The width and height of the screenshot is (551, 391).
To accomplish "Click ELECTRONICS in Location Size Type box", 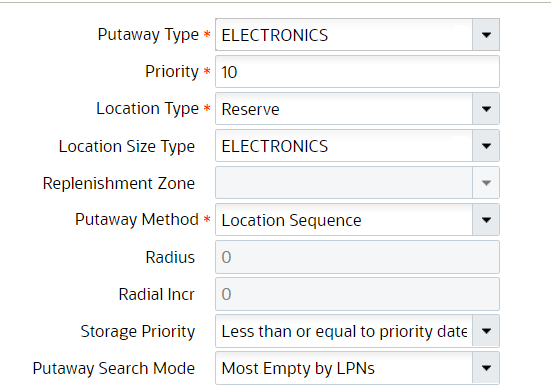I will tap(275, 146).
